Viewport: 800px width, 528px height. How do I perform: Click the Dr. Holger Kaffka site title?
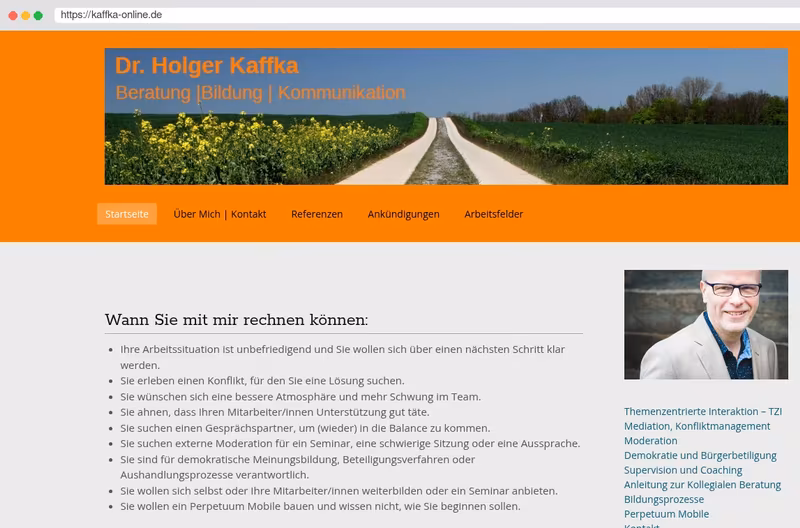[207, 65]
